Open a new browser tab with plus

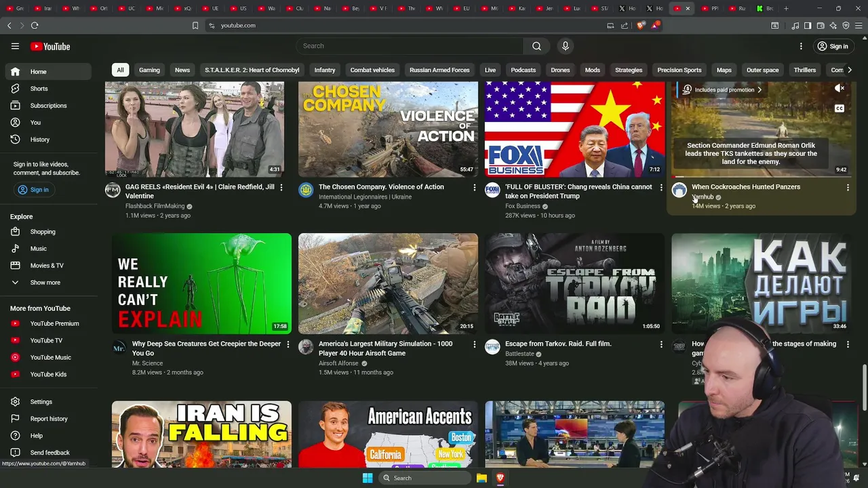[786, 8]
